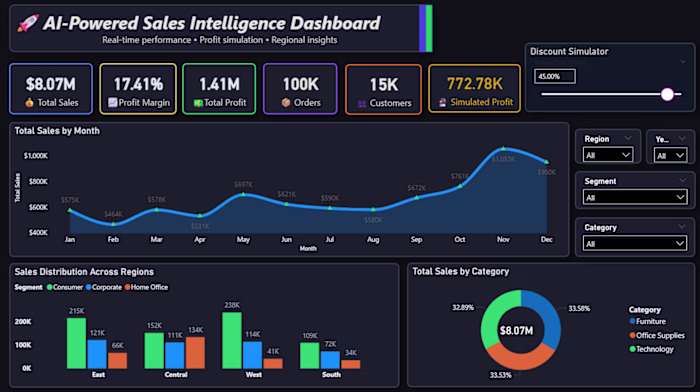Click the dashboard subtitle about real-time performance
The width and height of the screenshot is (700, 392).
(x=220, y=40)
